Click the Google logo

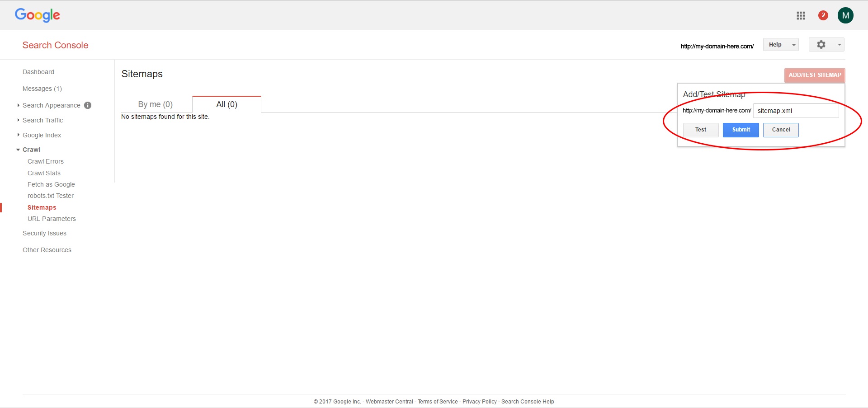(38, 15)
